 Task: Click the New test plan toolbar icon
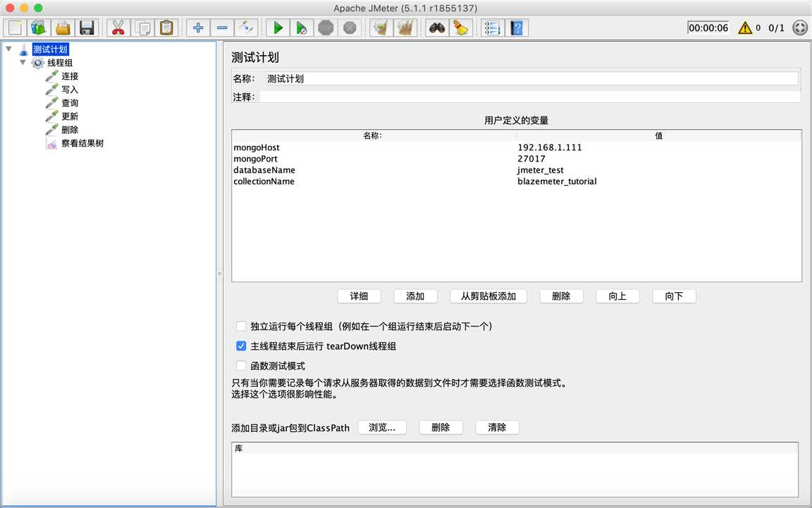pyautogui.click(x=15, y=28)
